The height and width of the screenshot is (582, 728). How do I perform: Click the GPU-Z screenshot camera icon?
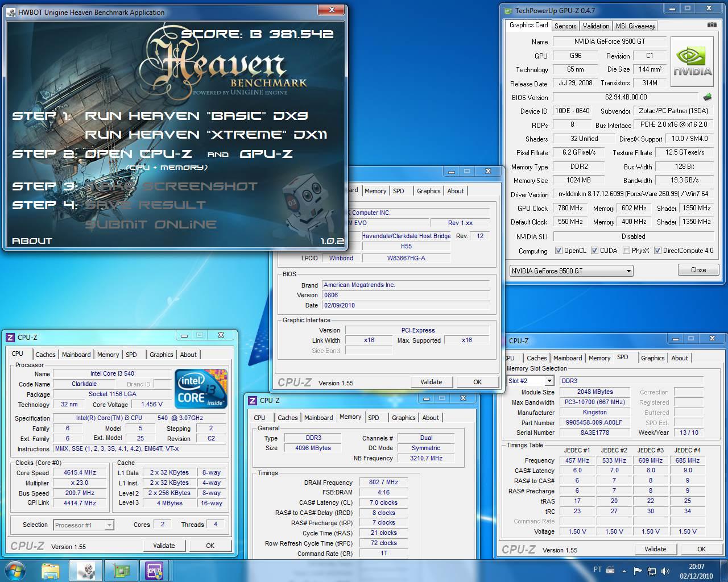[x=712, y=25]
